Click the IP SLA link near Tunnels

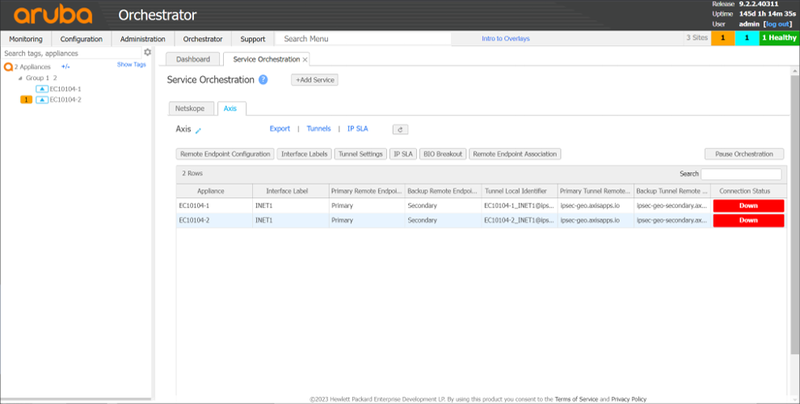tap(358, 129)
